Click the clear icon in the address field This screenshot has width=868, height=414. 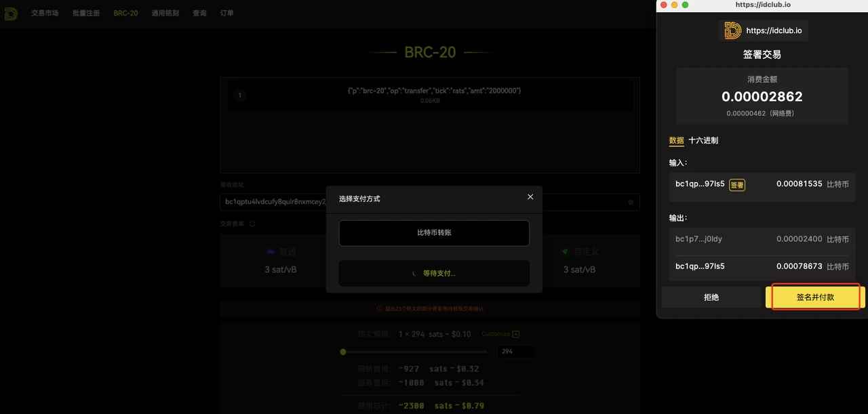tap(631, 203)
